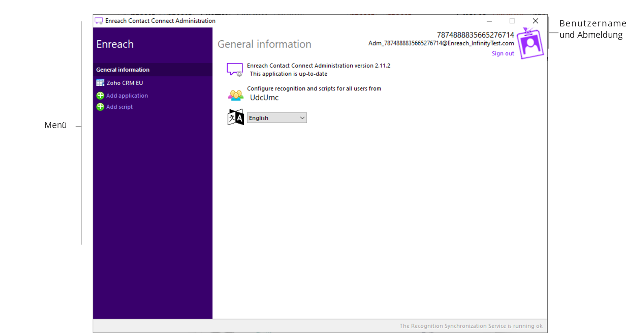Minimize the Contact Connect Administration window
This screenshot has width=644, height=333.
coord(489,21)
